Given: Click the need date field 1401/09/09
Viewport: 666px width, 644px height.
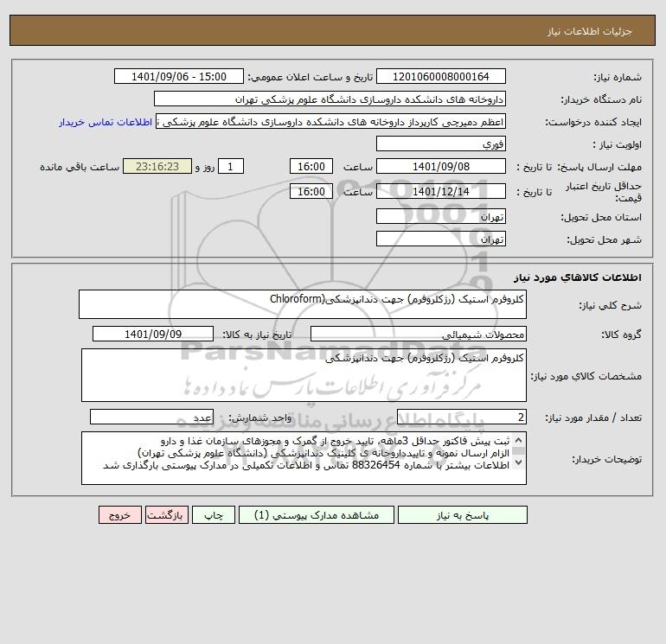Looking at the screenshot, I should [153, 334].
